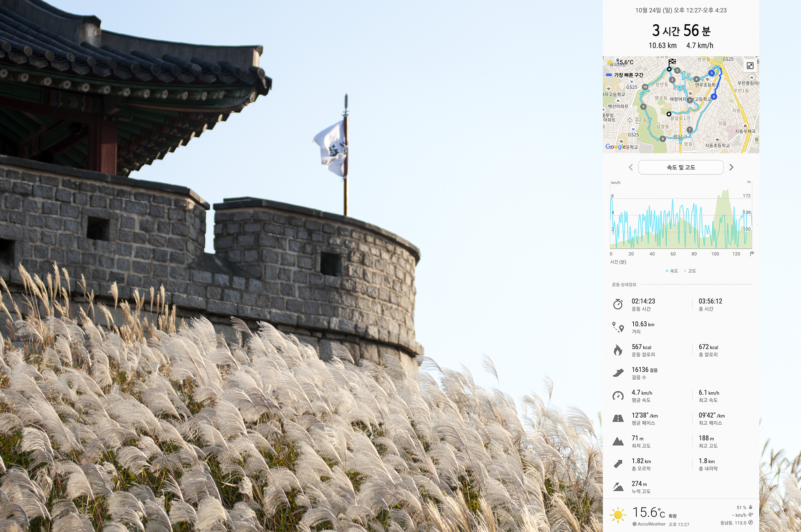This screenshot has width=801, height=532.
Task: Click the AccuWeather attribution link
Action: (649, 524)
